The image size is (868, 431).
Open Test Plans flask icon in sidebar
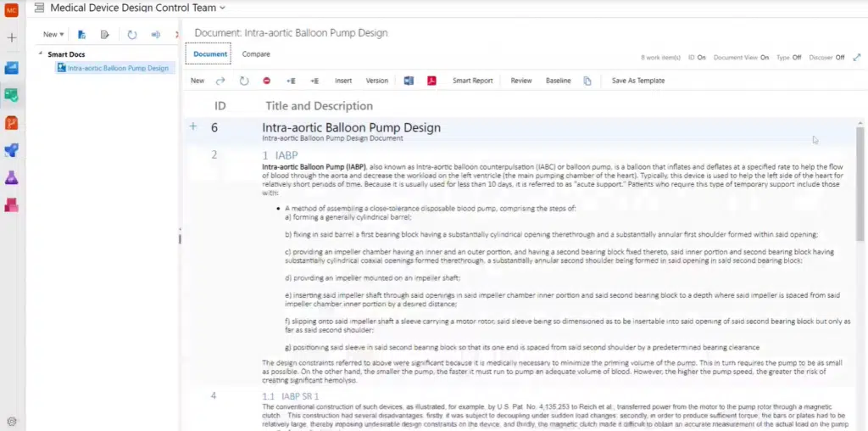[x=12, y=177]
